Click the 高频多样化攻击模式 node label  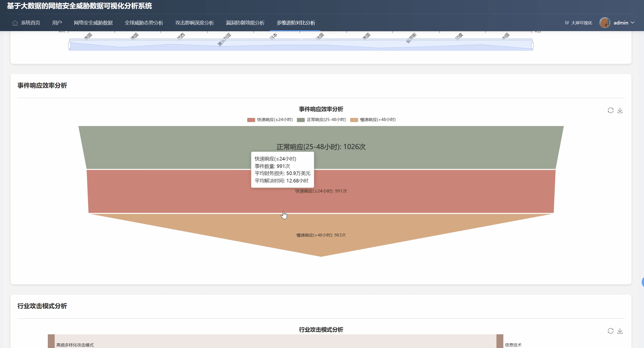click(x=75, y=345)
